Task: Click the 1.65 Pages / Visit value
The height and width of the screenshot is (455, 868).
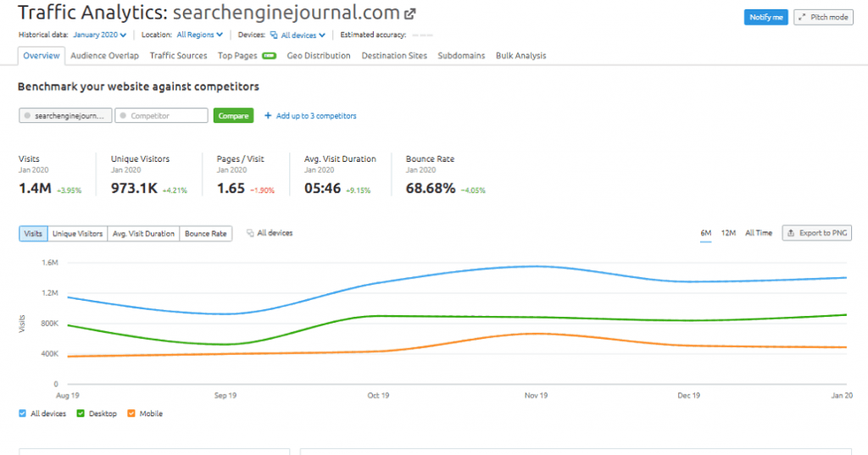Action: point(231,188)
